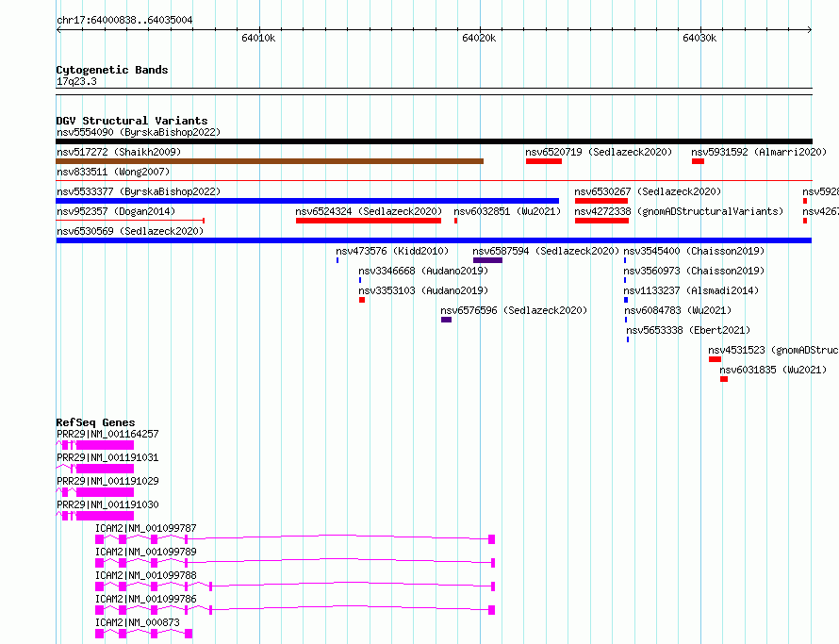Click the blue nsv5533377 variant bar

307,201
